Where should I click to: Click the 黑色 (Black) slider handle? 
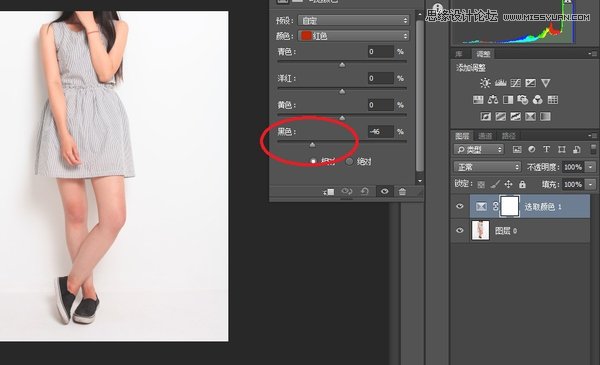312,145
